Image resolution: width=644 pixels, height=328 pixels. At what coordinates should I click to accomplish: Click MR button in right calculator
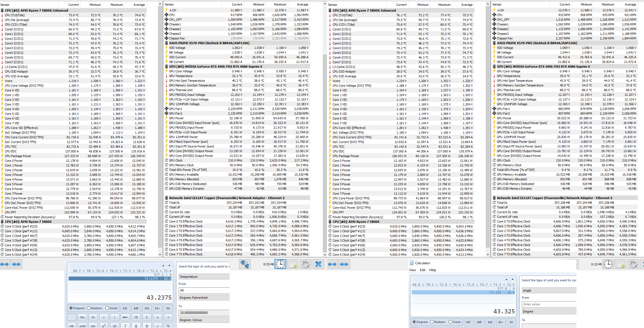click(x=479, y=322)
